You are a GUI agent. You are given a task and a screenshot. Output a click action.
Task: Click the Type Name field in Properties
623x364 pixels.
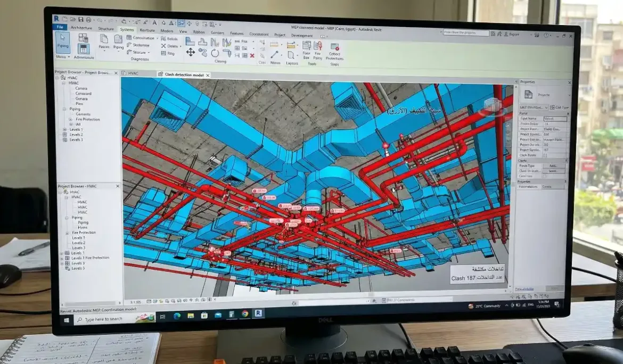[x=554, y=119]
